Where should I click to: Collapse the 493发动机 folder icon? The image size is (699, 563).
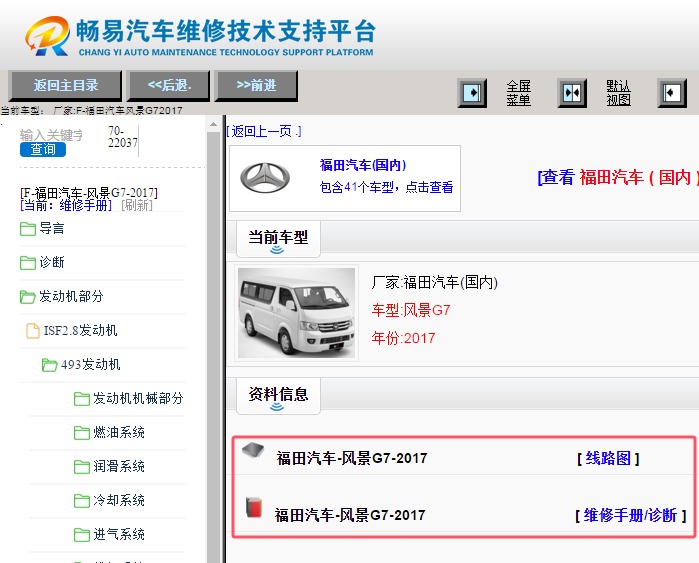click(x=49, y=365)
